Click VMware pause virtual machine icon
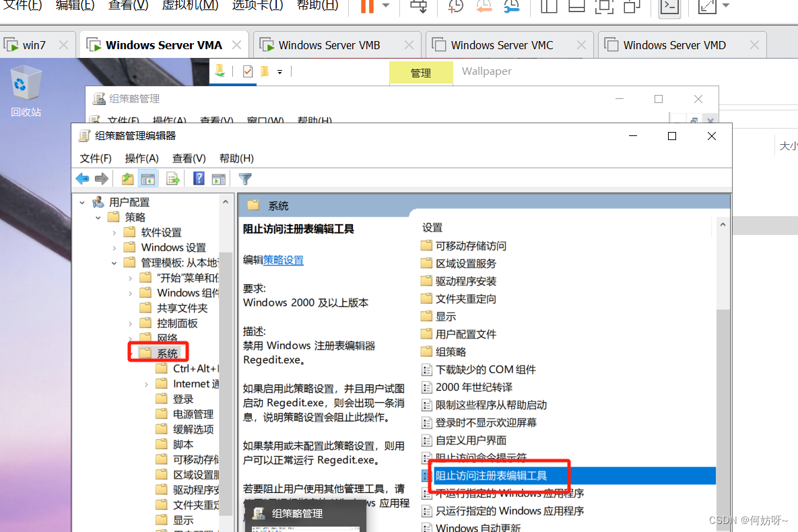Image resolution: width=798 pixels, height=532 pixels. point(367,6)
